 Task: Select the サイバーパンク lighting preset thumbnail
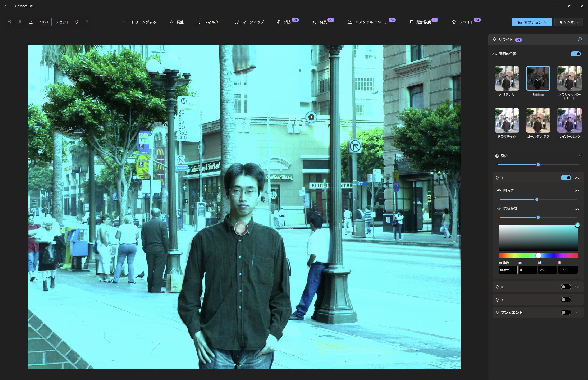point(569,120)
